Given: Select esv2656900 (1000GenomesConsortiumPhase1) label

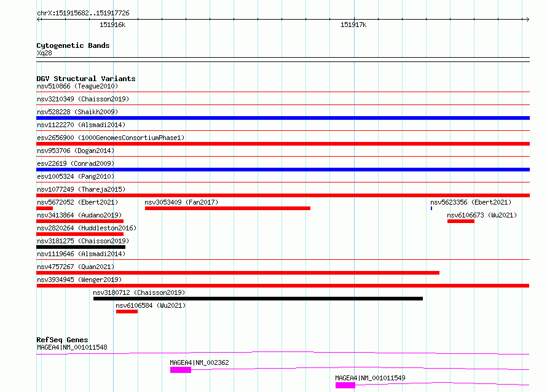Looking at the screenshot, I should [111, 138].
